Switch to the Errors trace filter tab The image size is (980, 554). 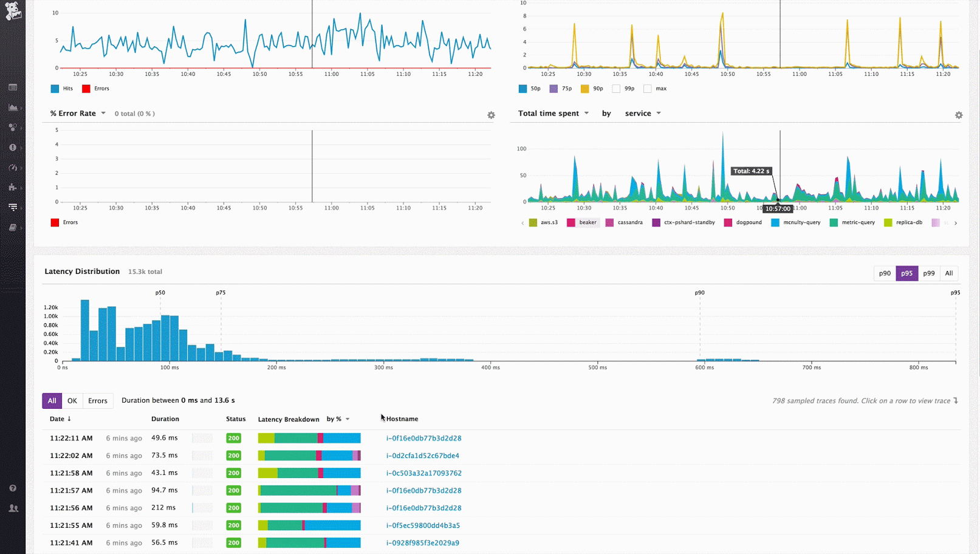pos(97,400)
